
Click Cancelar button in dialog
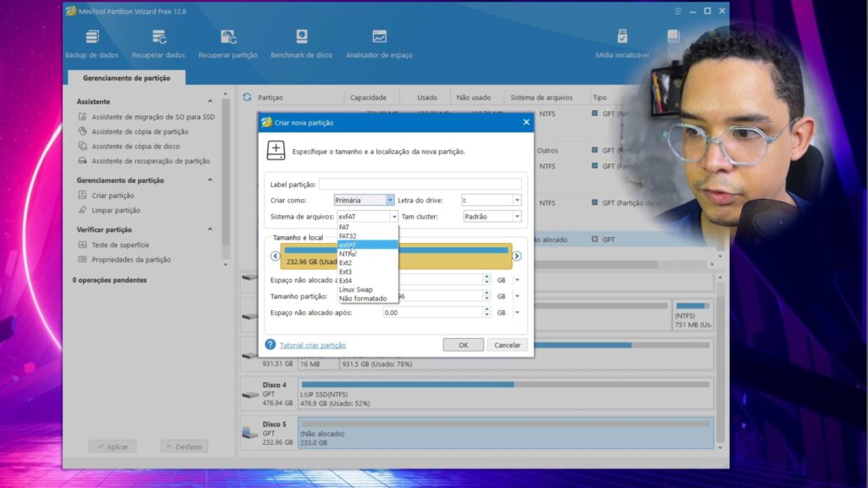(x=507, y=346)
